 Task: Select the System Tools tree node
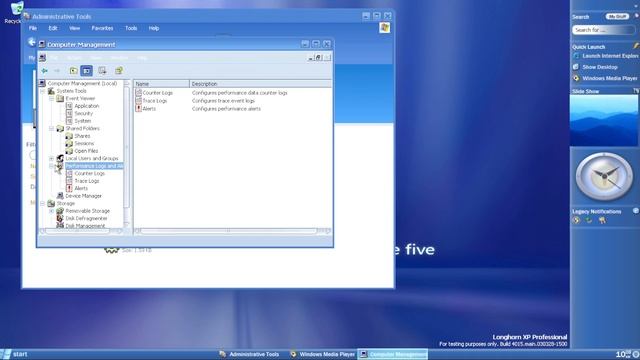click(x=71, y=91)
